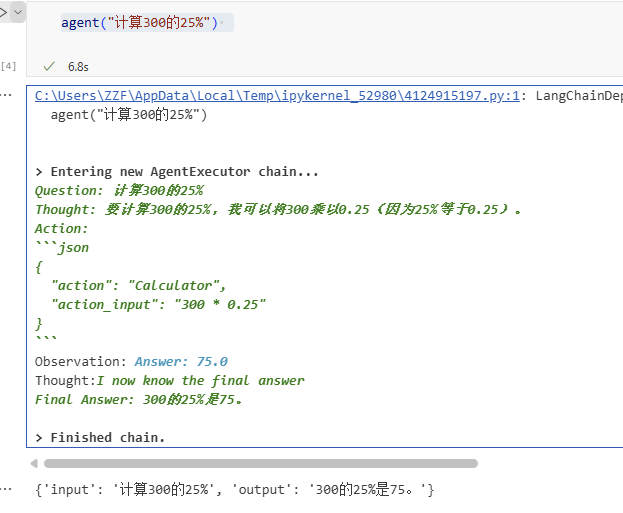Open the run options dropdown arrow
This screenshot has height=513, width=623.
(18, 12)
